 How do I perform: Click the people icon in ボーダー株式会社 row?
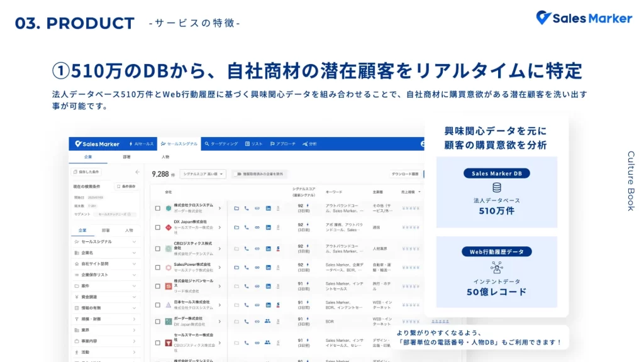(x=268, y=321)
